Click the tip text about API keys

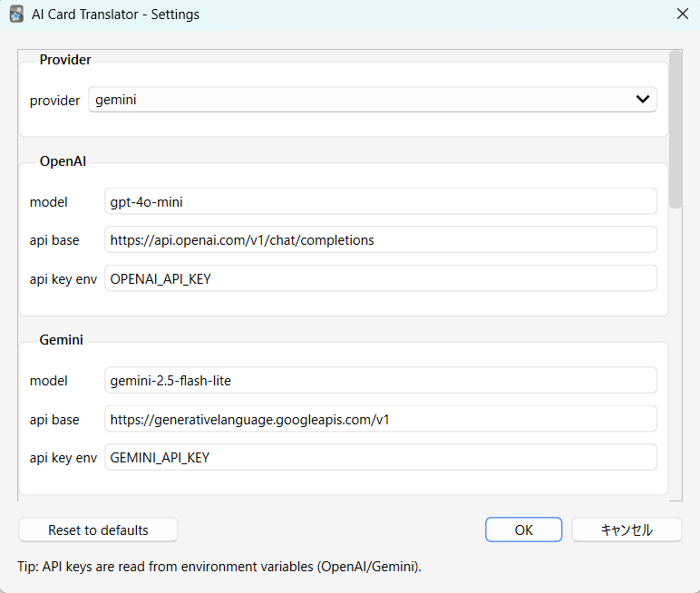click(219, 567)
